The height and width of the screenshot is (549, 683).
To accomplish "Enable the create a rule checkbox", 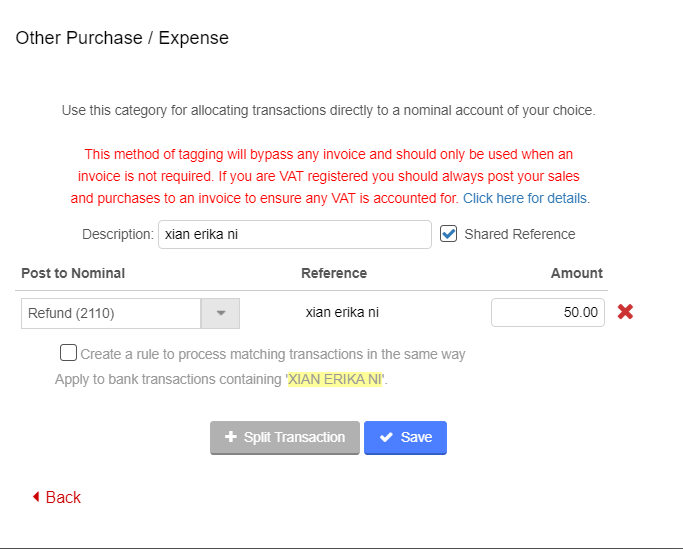I will click(x=68, y=353).
